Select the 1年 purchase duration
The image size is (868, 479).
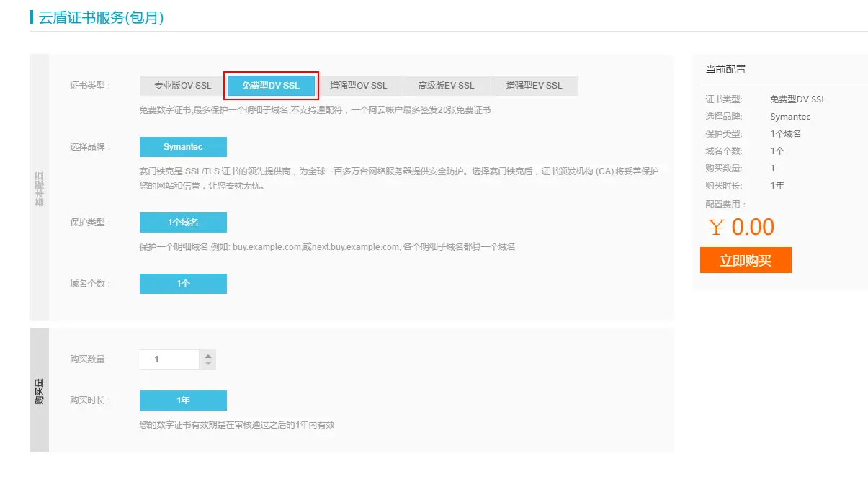(183, 400)
